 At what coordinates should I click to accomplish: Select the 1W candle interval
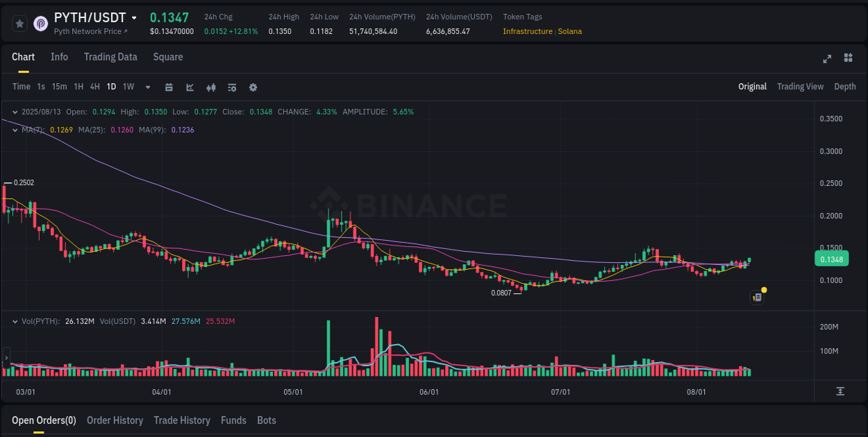click(x=128, y=87)
